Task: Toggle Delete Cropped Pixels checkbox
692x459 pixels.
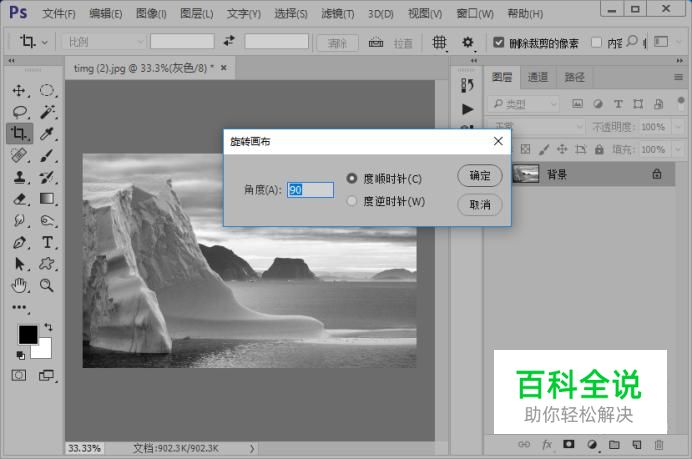Action: click(498, 42)
